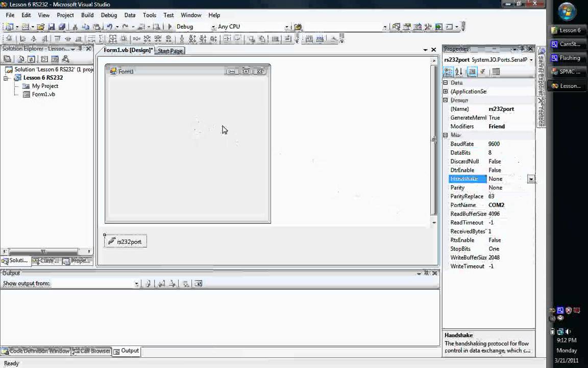This screenshot has height=368, width=588.
Task: Open Property Pages icon in Properties panel
Action: click(x=496, y=72)
